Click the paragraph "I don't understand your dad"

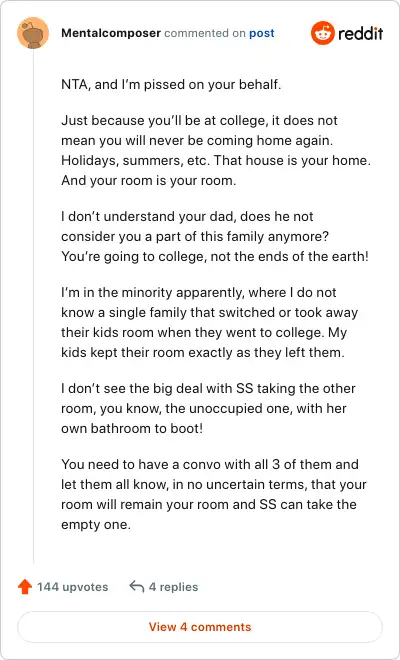pyautogui.click(x=215, y=236)
